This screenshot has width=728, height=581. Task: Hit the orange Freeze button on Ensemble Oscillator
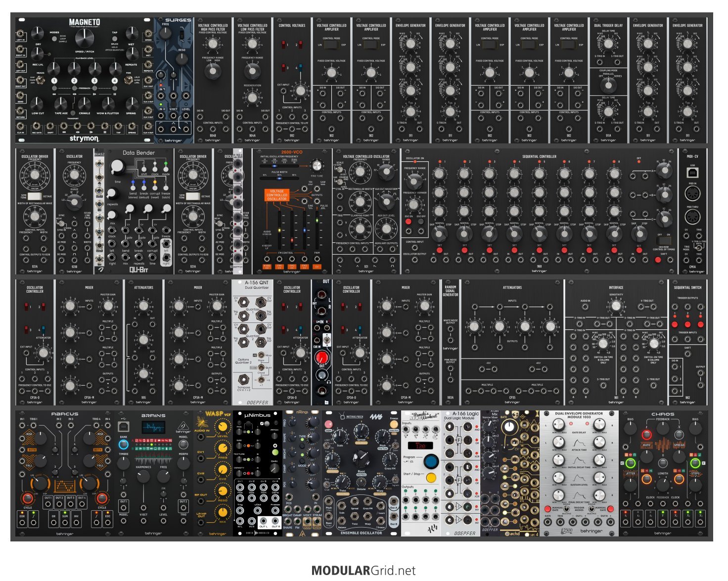[x=394, y=424]
